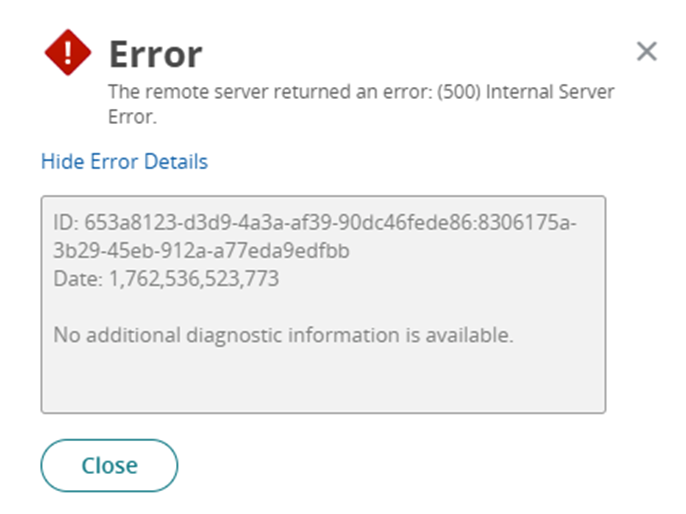686x514 pixels.
Task: Click the Hide Error Details link
Action: (x=124, y=162)
